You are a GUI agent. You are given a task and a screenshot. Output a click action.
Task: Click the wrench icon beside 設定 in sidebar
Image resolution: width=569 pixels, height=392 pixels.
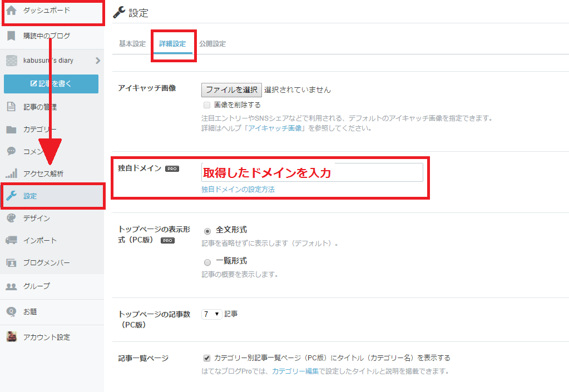point(11,196)
